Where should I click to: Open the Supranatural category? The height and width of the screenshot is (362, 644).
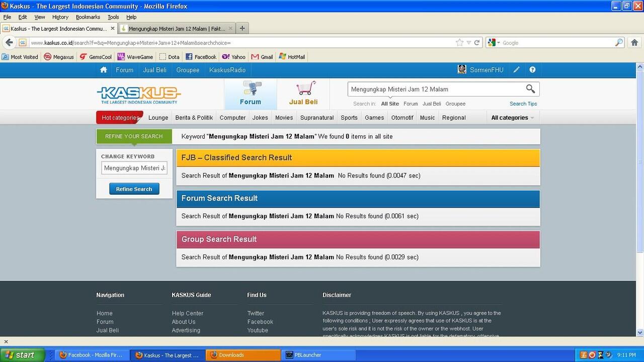coord(317,118)
